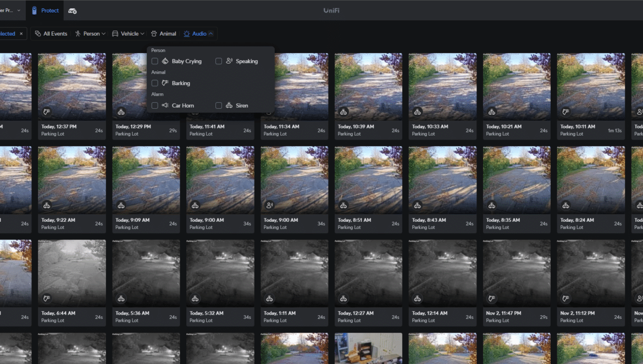This screenshot has height=364, width=643.
Task: Open the Today, 6:44 AM event thumbnail
Action: pyautogui.click(x=72, y=273)
